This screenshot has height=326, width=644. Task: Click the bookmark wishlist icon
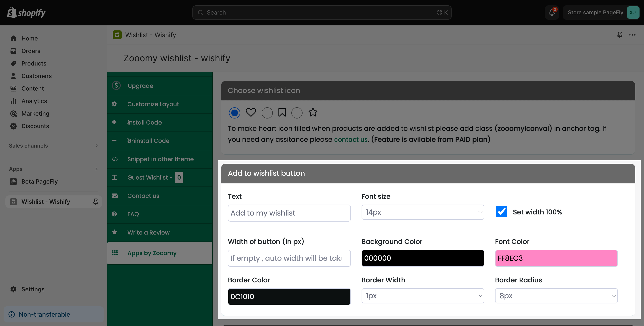[x=282, y=112]
